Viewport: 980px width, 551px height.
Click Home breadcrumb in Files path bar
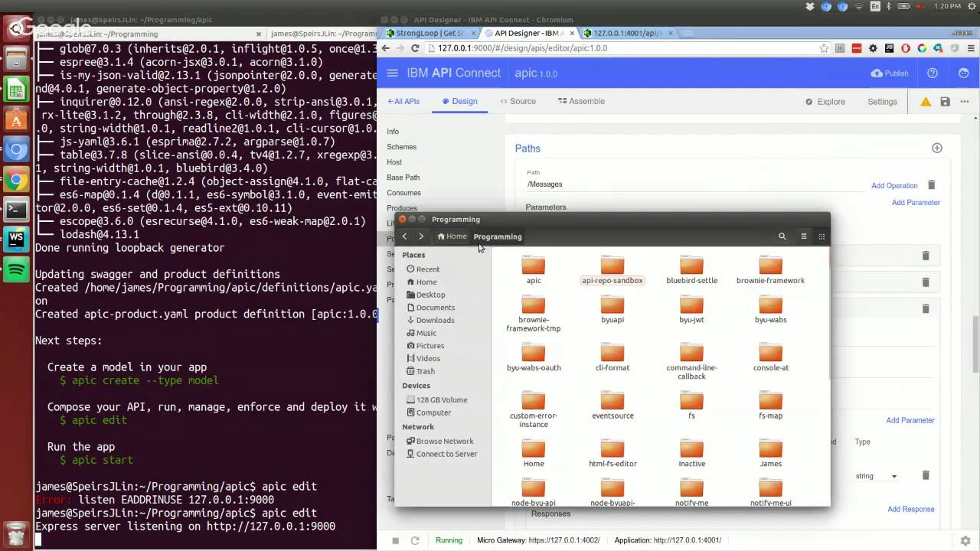(452, 236)
